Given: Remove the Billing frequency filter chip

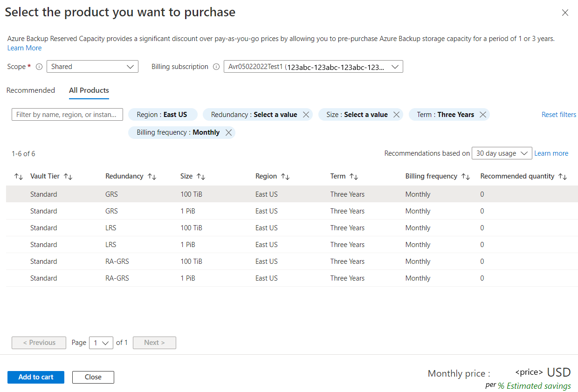Looking at the screenshot, I should 228,132.
